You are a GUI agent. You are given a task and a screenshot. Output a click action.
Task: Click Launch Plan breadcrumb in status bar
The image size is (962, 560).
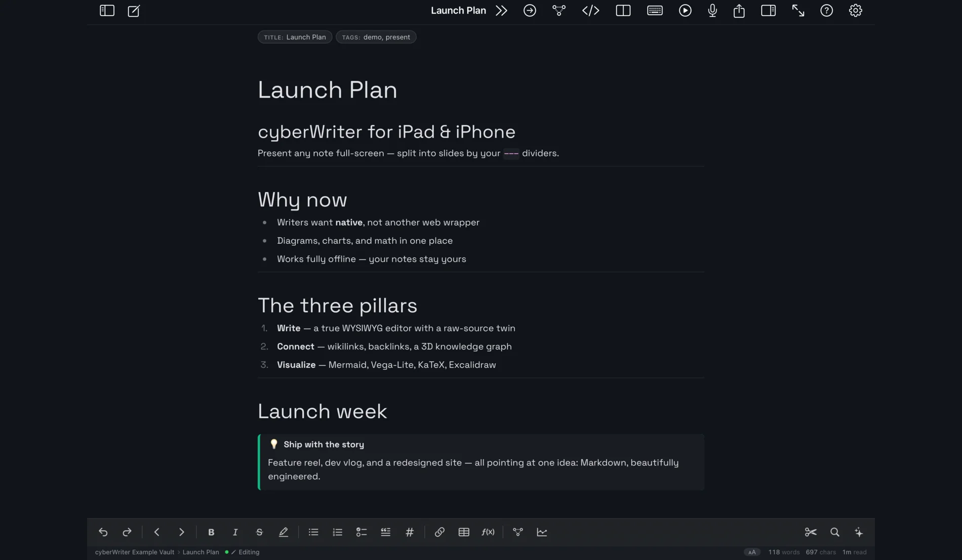201,552
